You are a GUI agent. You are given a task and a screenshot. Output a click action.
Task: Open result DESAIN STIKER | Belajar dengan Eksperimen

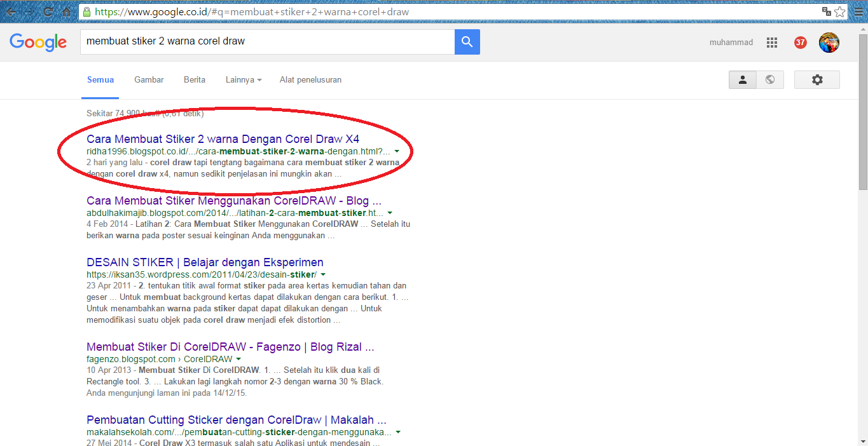[205, 262]
